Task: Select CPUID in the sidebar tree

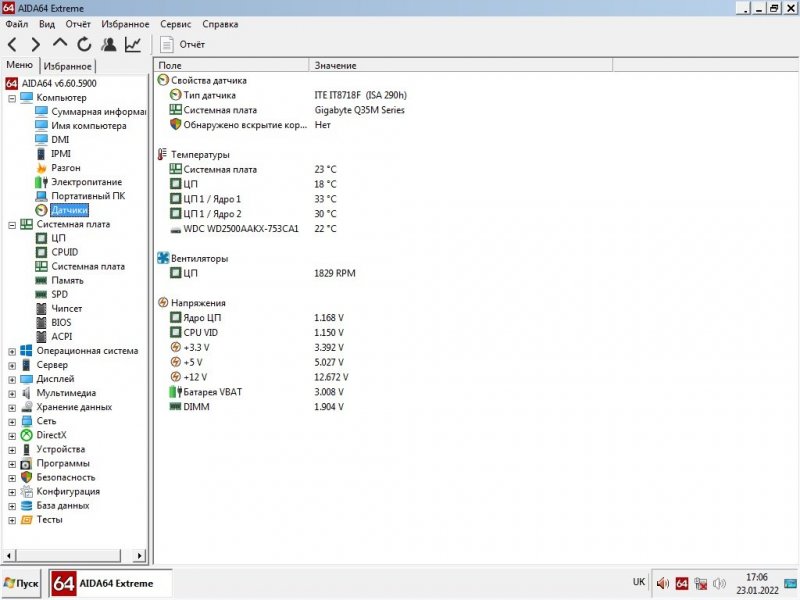Action: click(x=64, y=253)
